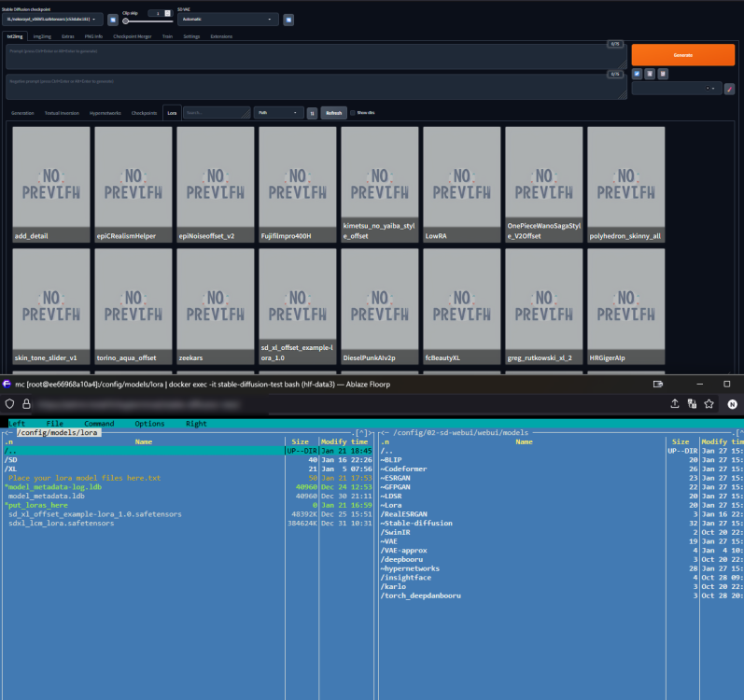
Task: Toggle the sort order icon next to Path
Action: (312, 113)
